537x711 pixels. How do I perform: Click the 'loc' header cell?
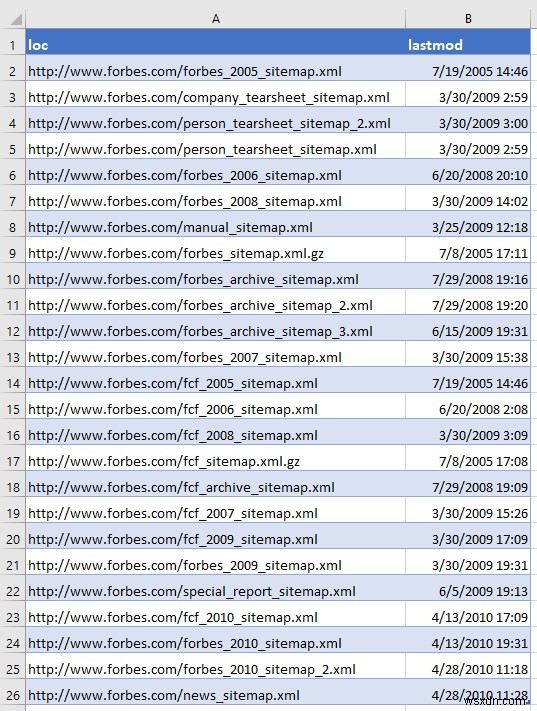click(x=215, y=44)
